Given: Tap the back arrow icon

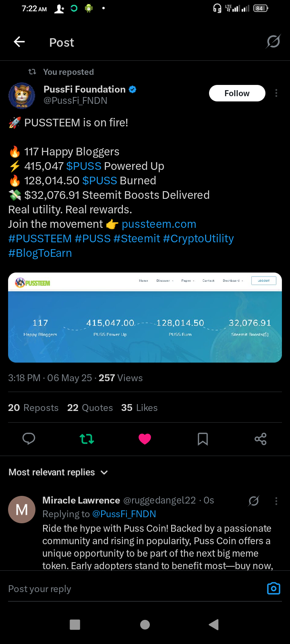Looking at the screenshot, I should click(x=19, y=42).
